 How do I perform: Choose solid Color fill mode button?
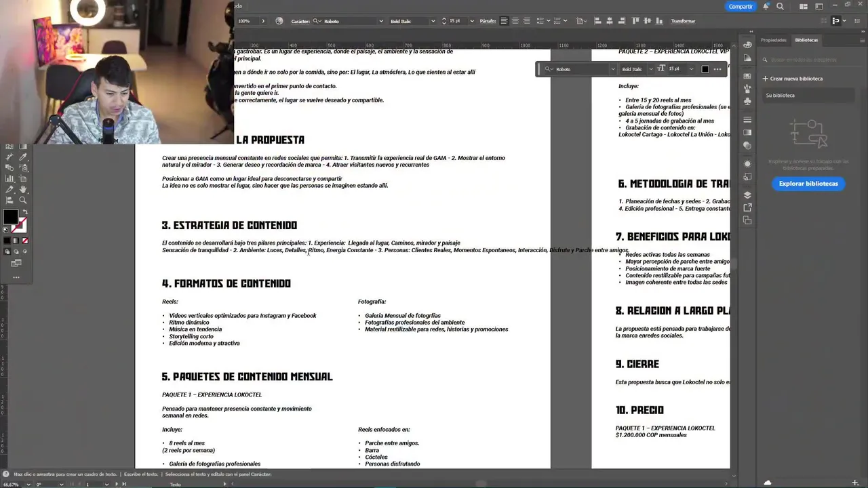click(x=7, y=240)
